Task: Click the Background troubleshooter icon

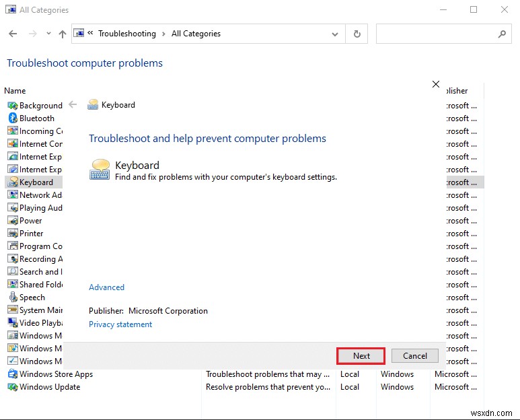Action: (x=13, y=106)
